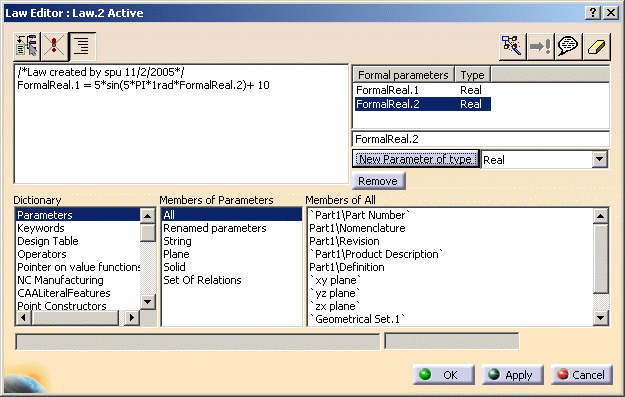Click Dictionary list right scroll arrow
Viewport: 625px width, 397px height.
[132, 318]
